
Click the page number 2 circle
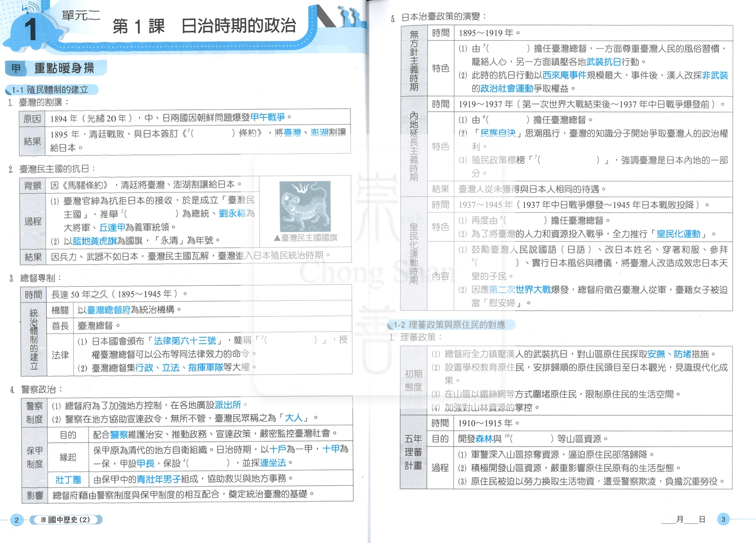16,520
